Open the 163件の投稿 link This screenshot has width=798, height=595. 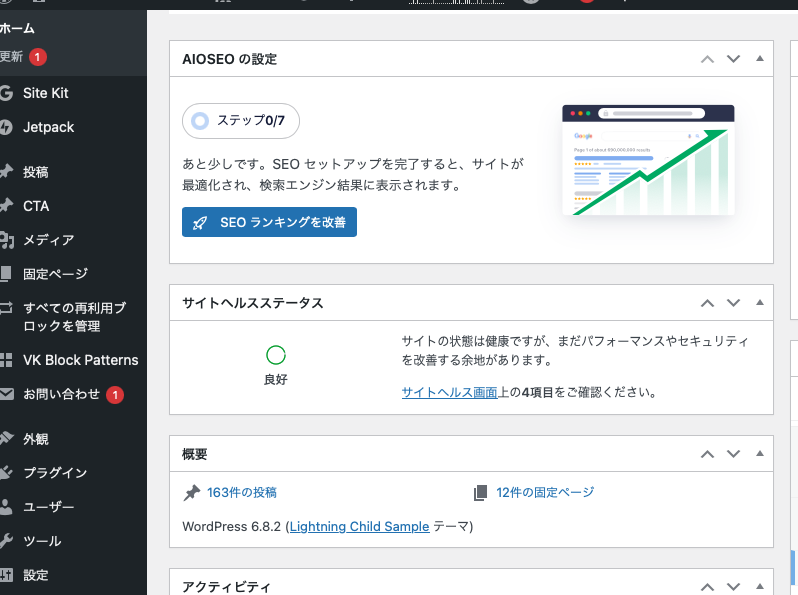(242, 493)
